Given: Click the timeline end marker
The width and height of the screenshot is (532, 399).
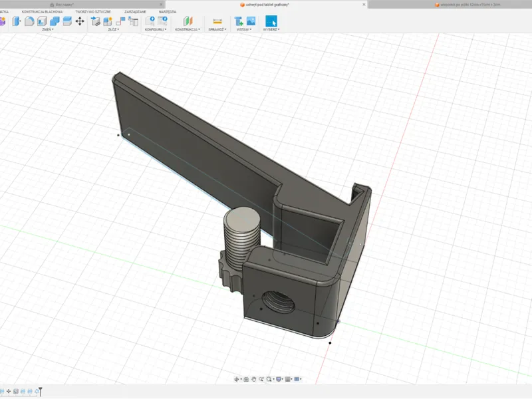Looking at the screenshot, I should pos(40,392).
